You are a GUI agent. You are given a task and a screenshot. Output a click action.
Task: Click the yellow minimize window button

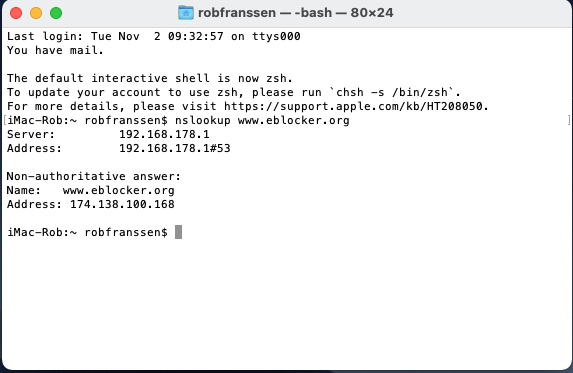point(36,13)
